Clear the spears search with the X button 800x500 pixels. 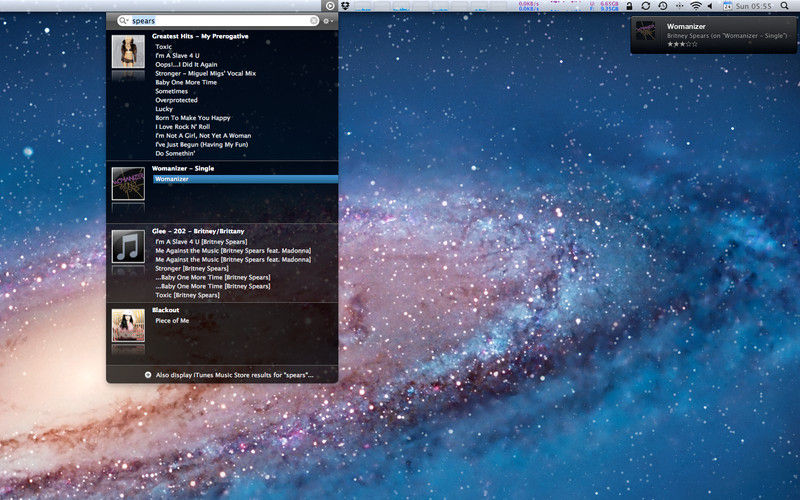pos(314,20)
